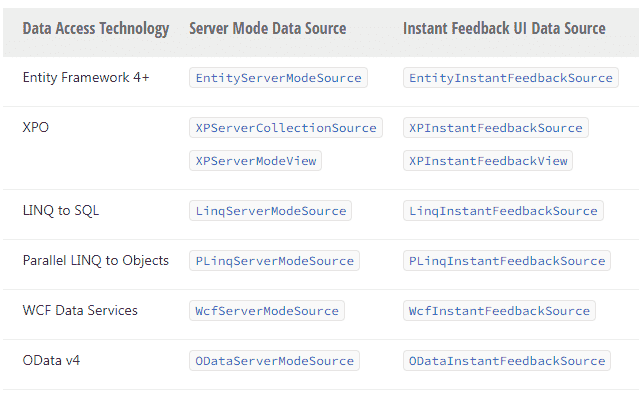This screenshot has height=402, width=640.
Task: Select the 'Instant Feedback UI Data Source' header
Action: click(x=504, y=29)
